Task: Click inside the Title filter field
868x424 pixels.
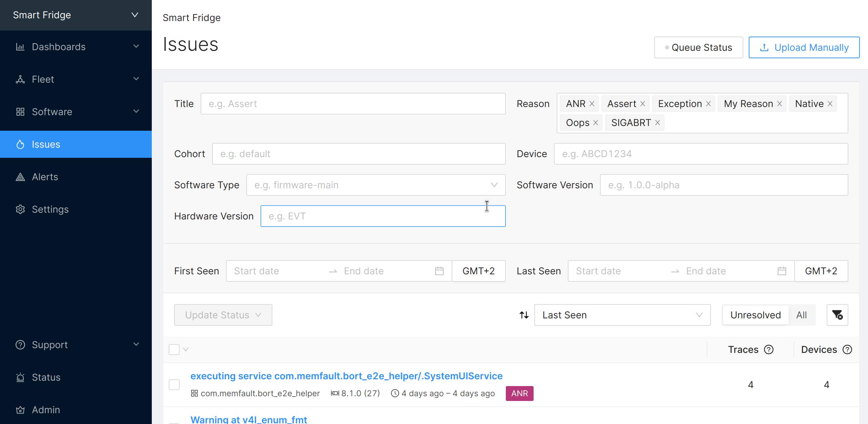Action: click(353, 104)
